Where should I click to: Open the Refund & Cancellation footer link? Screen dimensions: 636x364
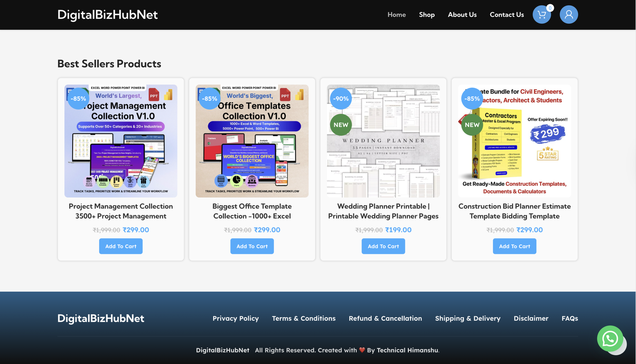click(385, 318)
